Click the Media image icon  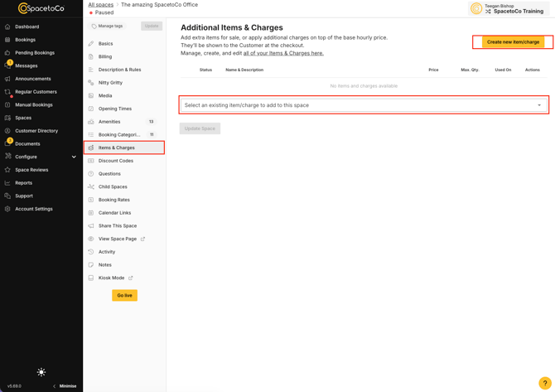pos(91,95)
